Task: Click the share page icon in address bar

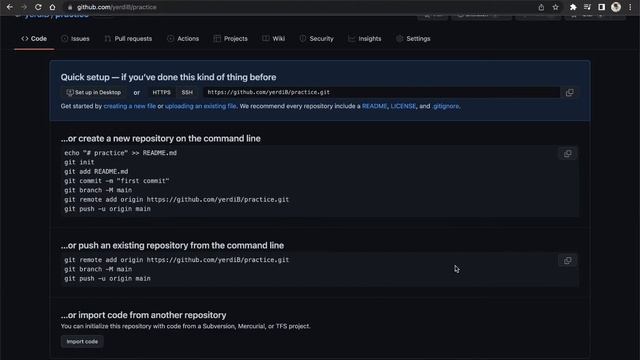Action: click(x=541, y=7)
